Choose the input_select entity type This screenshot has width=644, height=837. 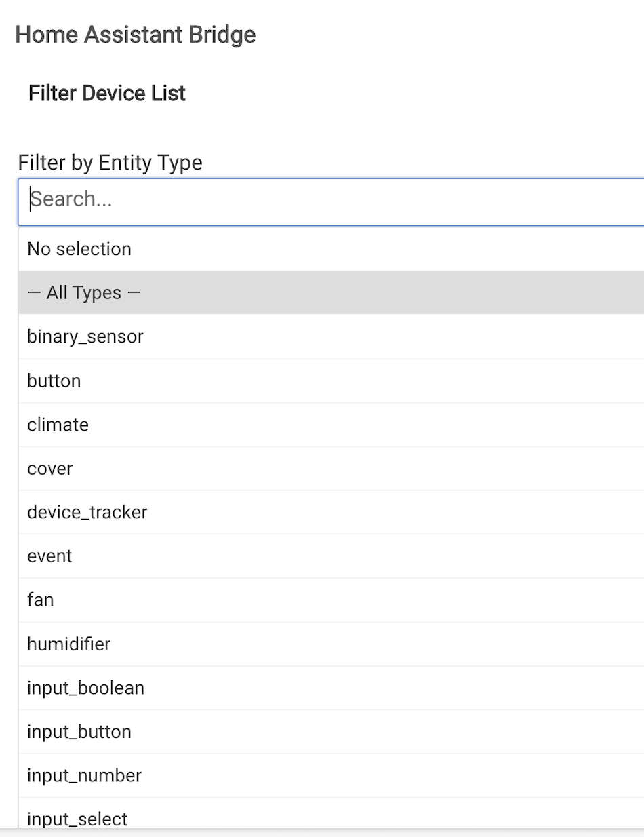point(77,818)
